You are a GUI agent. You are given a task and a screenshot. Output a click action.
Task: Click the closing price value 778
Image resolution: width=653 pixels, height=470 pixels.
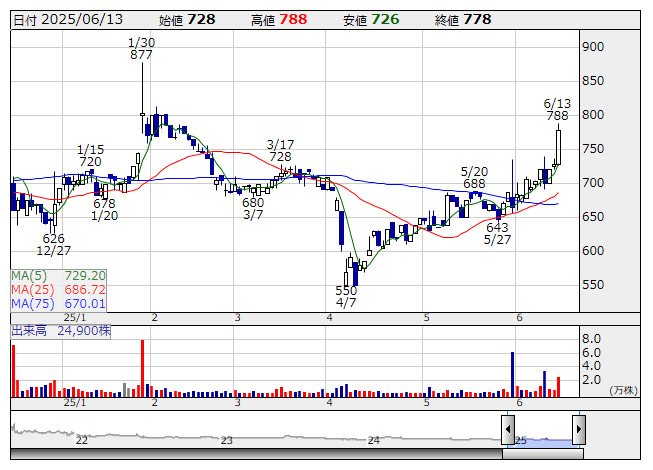tap(477, 19)
